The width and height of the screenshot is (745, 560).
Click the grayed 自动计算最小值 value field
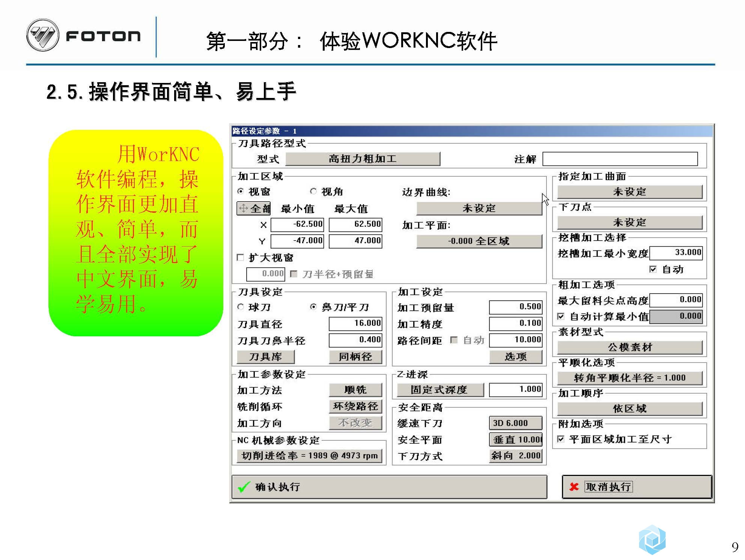[676, 316]
